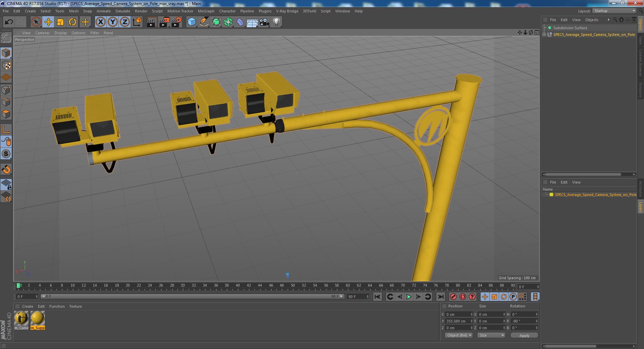Click the Rotation P value field
Image resolution: width=644 pixels, height=349 pixels.
click(x=523, y=321)
